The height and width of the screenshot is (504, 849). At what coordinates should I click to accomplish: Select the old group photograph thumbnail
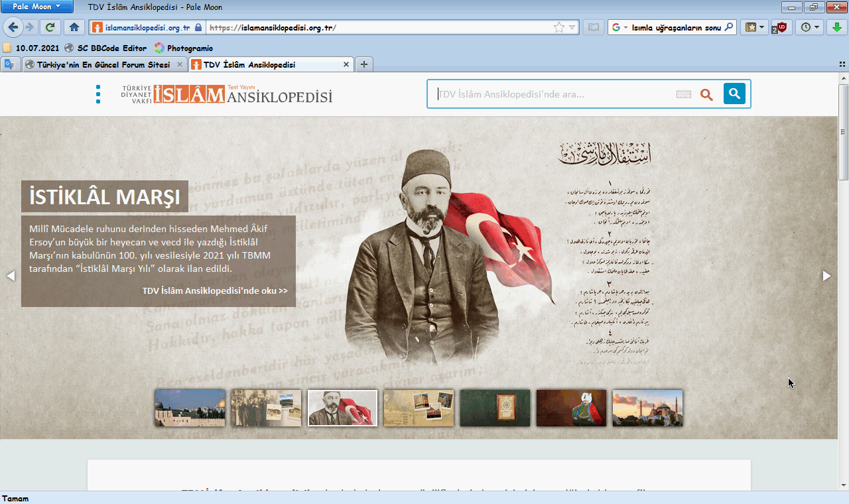tap(266, 408)
